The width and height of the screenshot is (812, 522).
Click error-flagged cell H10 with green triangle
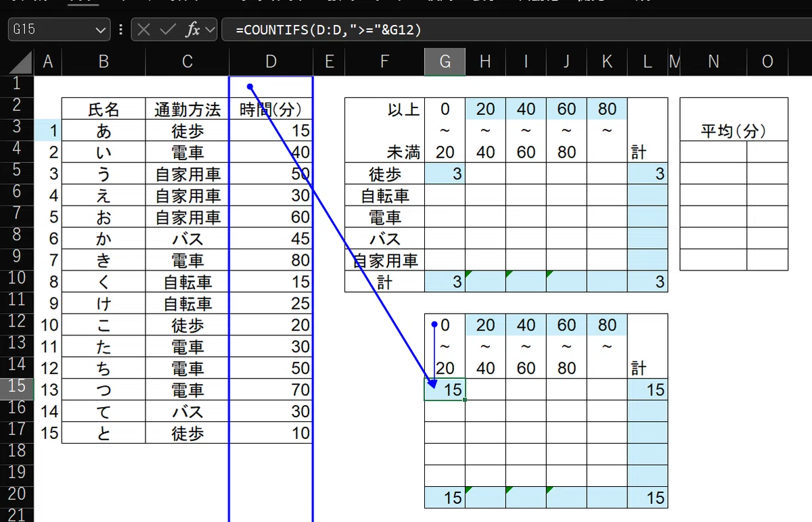485,282
